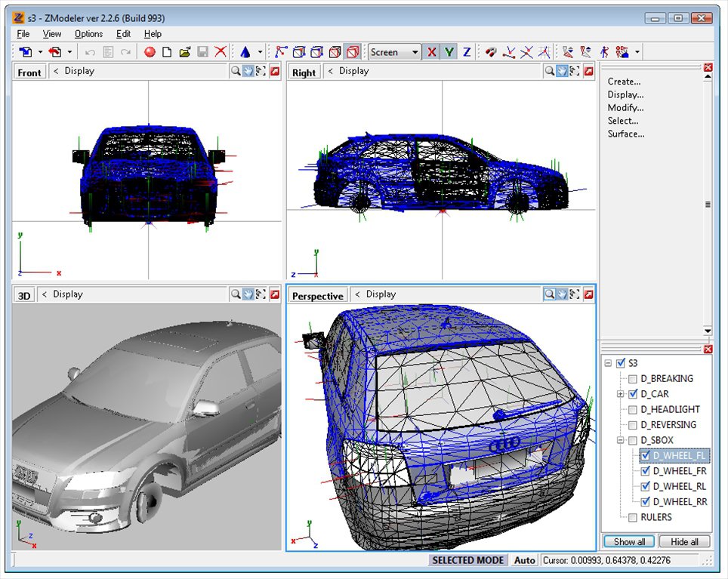
Task: Click the fit-to-view icon in 3D viewport
Action: pyautogui.click(x=261, y=294)
